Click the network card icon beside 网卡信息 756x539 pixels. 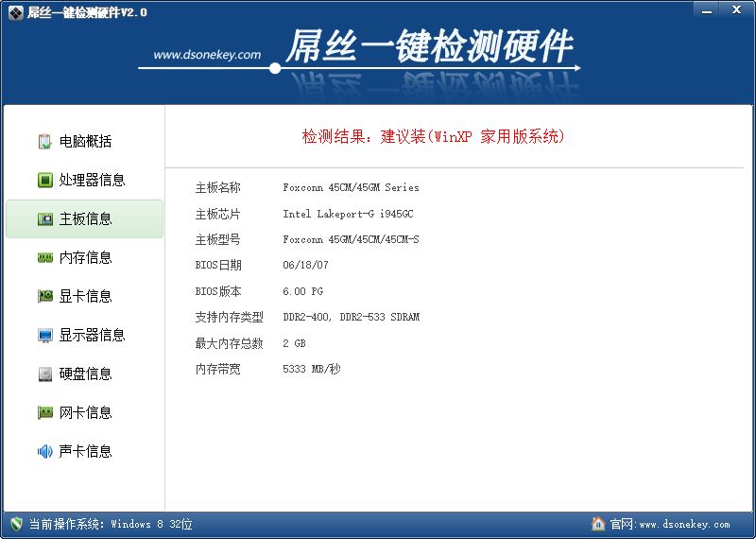[44, 412]
